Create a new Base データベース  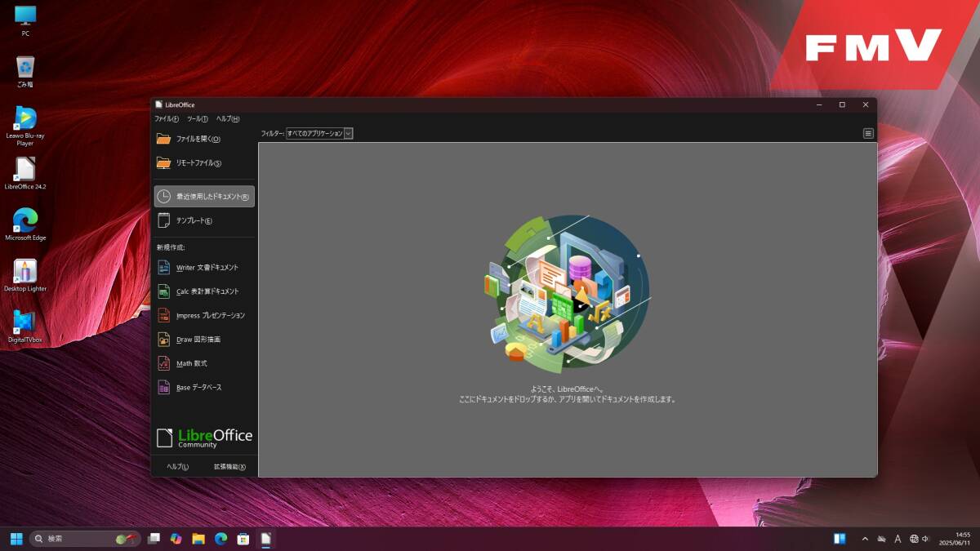pyautogui.click(x=204, y=388)
